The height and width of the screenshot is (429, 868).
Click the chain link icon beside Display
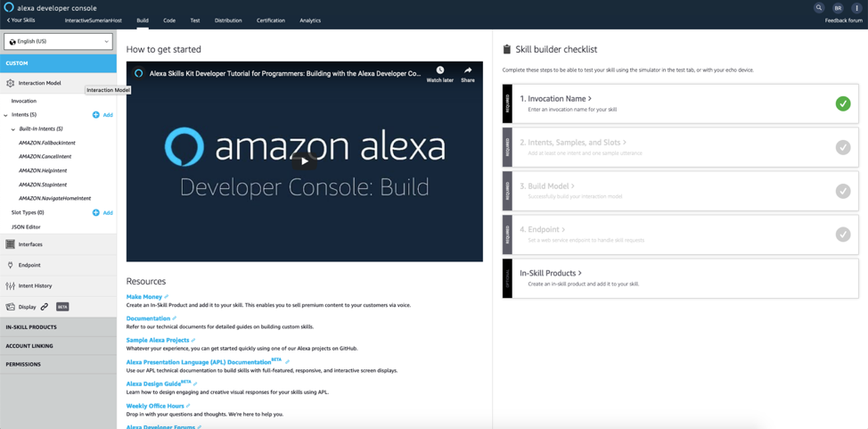coord(45,307)
